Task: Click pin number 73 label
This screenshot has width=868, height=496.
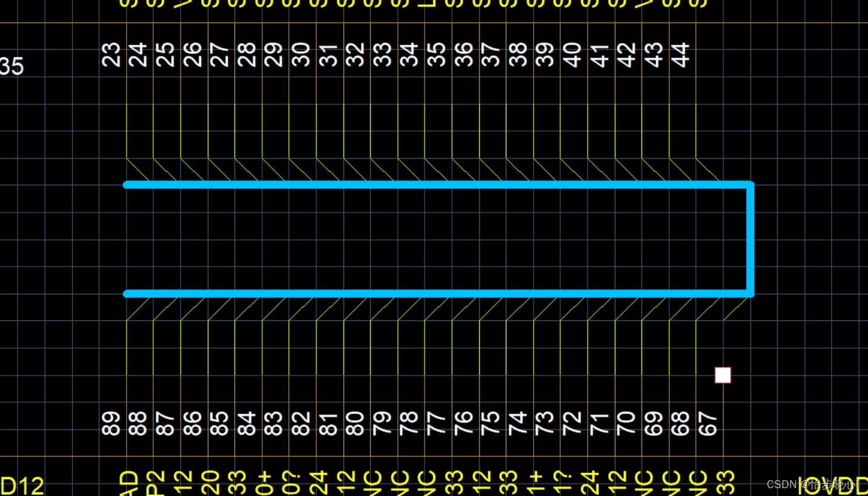Action: point(545,423)
